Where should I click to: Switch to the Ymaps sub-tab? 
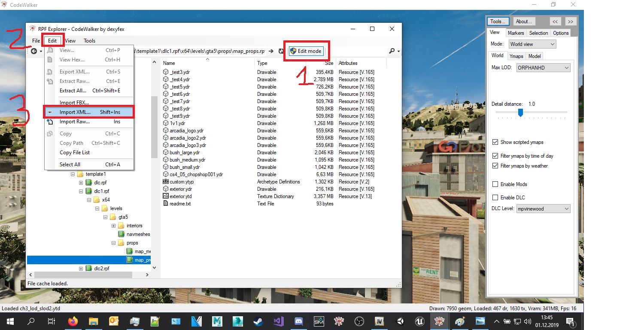point(516,56)
